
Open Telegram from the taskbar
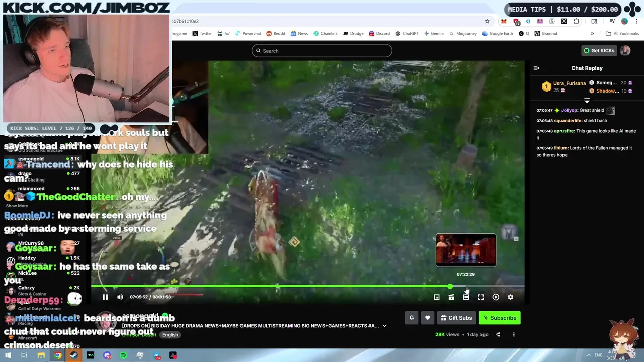click(156, 355)
